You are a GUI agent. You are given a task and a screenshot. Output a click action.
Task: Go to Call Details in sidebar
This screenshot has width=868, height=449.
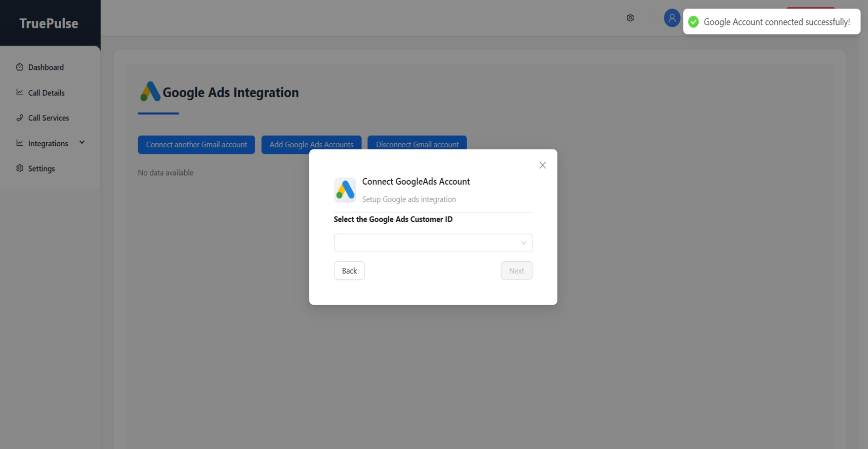click(x=46, y=93)
